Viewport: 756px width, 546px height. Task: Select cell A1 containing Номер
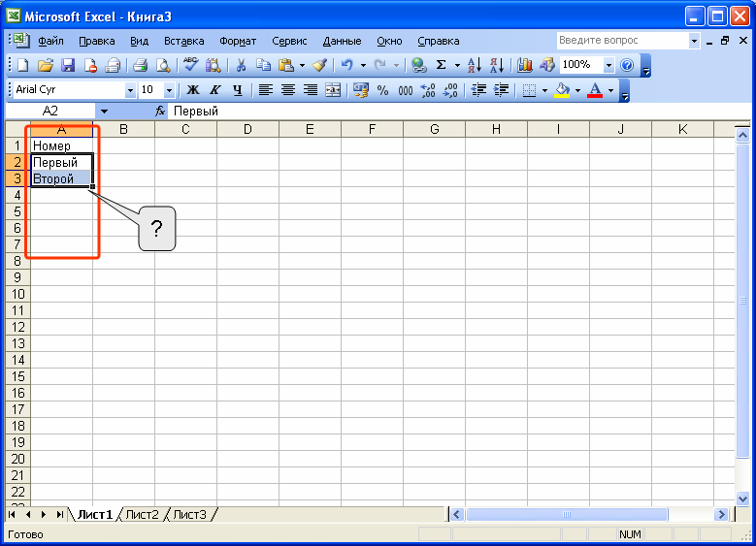61,145
